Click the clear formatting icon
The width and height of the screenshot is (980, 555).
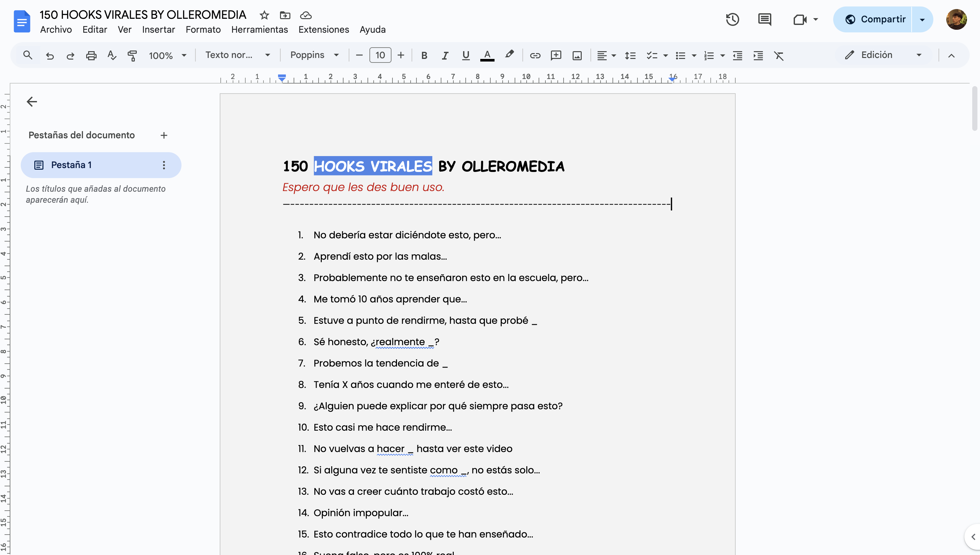point(778,56)
